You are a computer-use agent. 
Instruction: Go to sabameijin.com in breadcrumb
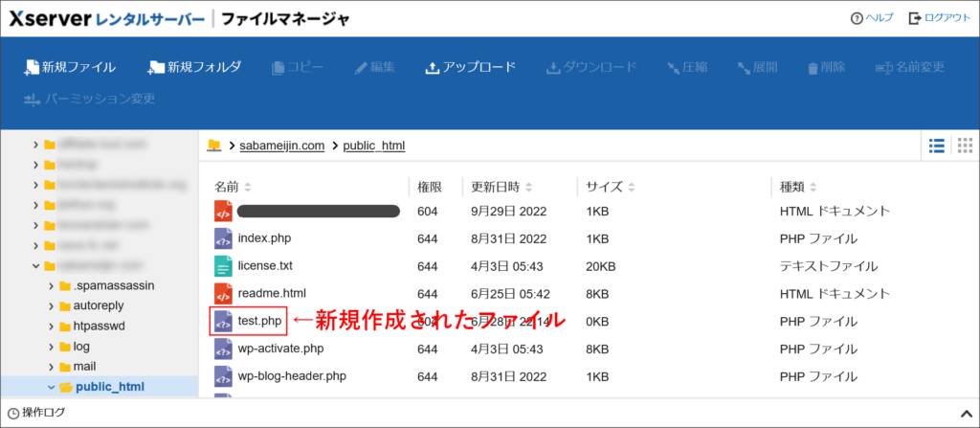point(282,146)
